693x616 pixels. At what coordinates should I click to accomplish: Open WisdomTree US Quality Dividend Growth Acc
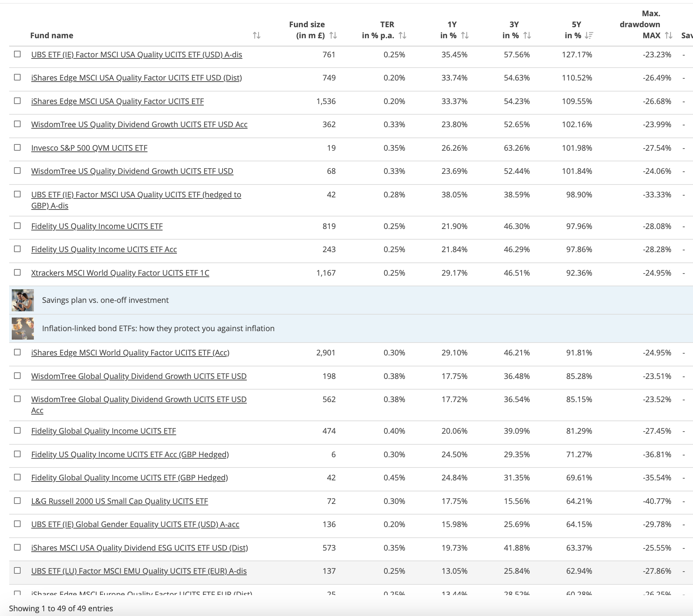coord(139,125)
